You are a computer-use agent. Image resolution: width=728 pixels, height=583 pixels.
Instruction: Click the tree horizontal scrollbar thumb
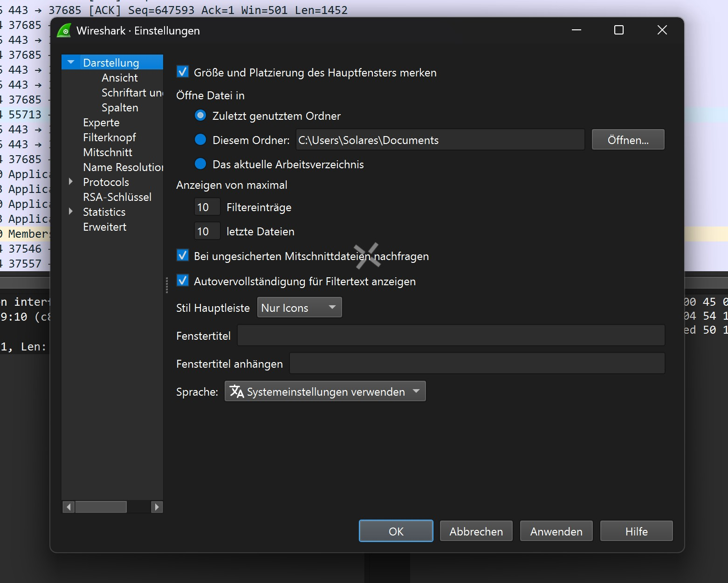(x=101, y=507)
